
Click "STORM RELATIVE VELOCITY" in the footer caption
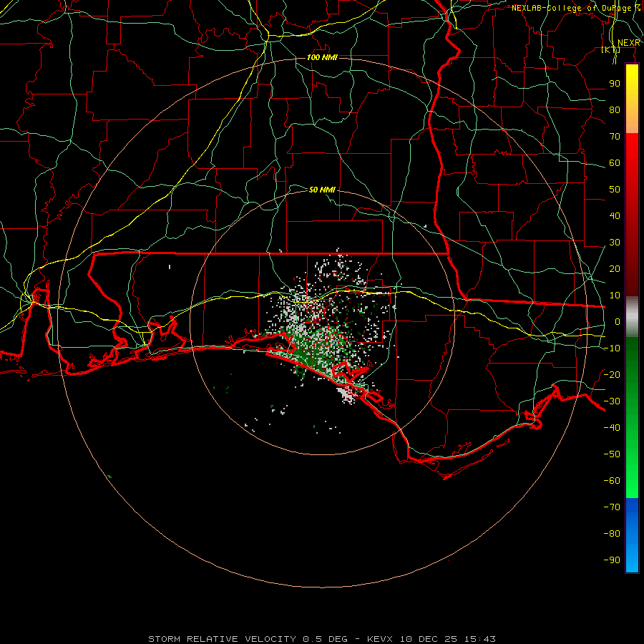223,639
